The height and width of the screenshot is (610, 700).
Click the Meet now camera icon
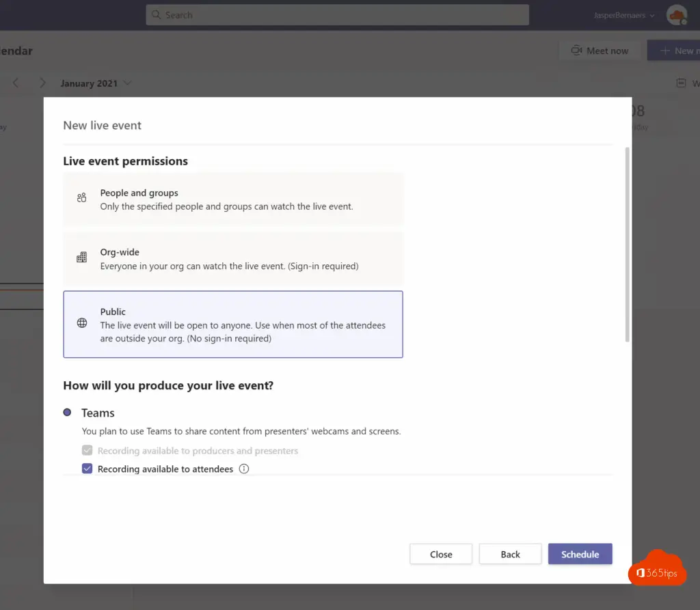(576, 51)
